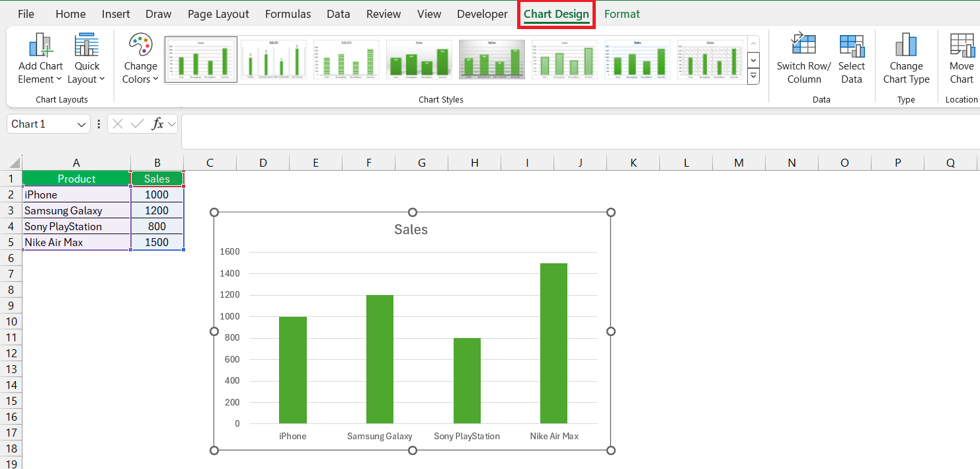Select the first chart style thumbnail
Image resolution: width=980 pixels, height=469 pixels.
coord(201,60)
